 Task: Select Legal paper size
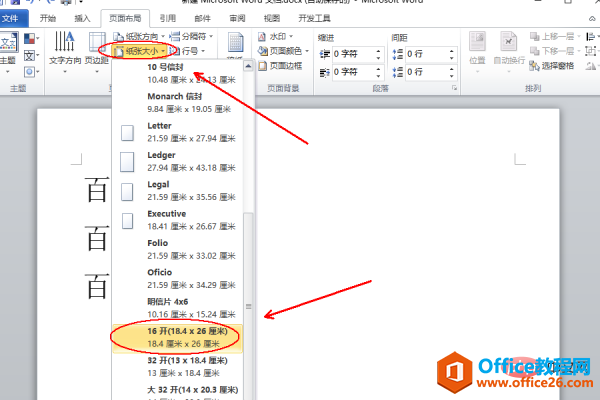(178, 191)
